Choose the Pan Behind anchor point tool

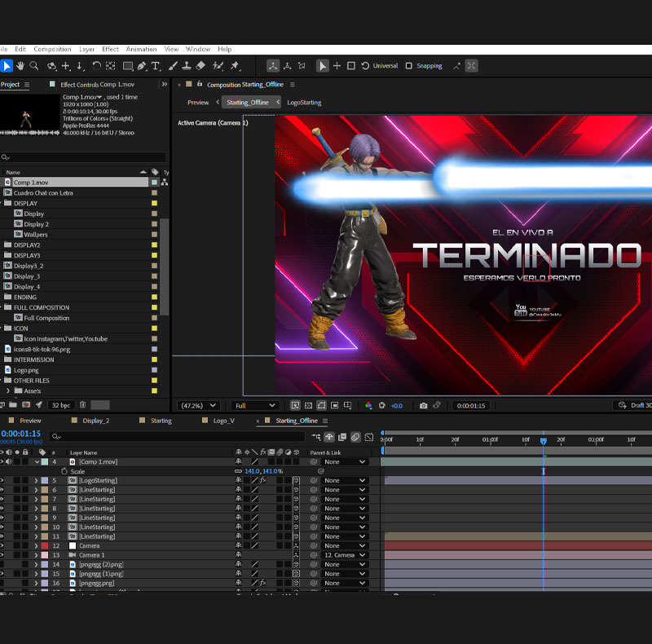coord(110,66)
